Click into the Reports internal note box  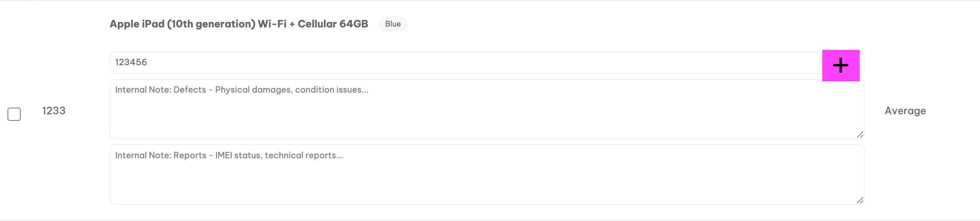click(x=487, y=174)
